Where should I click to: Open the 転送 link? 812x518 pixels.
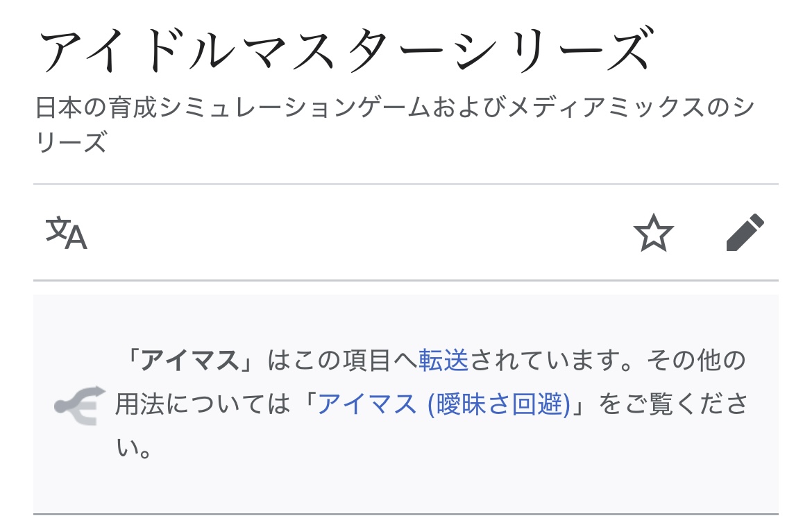tap(443, 361)
